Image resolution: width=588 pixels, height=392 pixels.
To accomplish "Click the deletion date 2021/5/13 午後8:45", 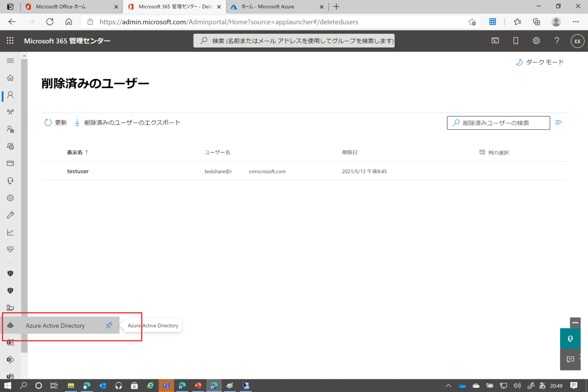I will tap(365, 171).
